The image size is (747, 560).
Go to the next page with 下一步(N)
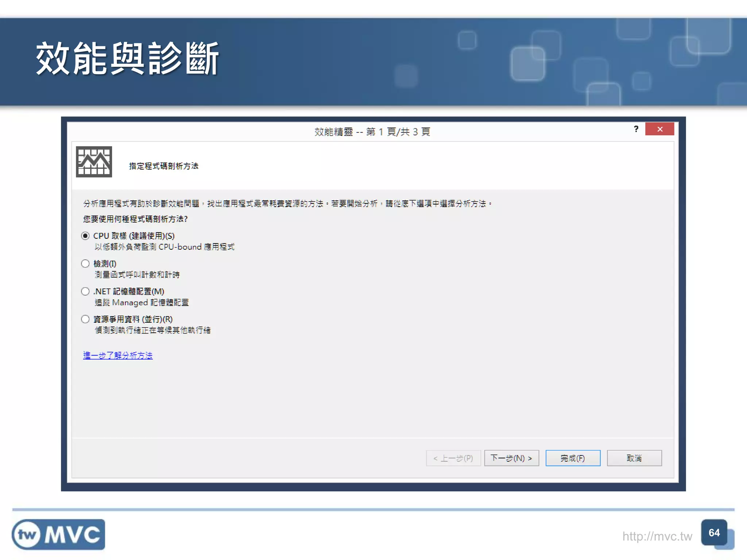click(511, 458)
